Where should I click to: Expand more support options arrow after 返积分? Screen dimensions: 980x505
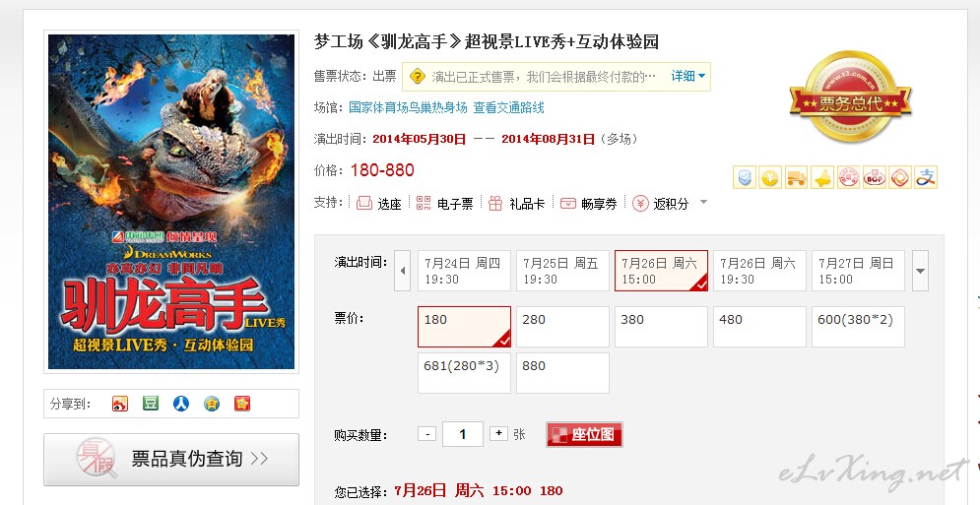(x=704, y=202)
